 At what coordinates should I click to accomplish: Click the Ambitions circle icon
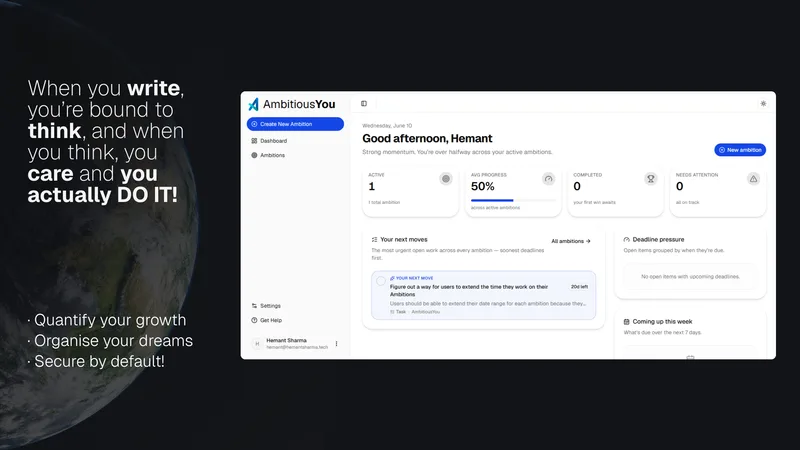(x=254, y=155)
